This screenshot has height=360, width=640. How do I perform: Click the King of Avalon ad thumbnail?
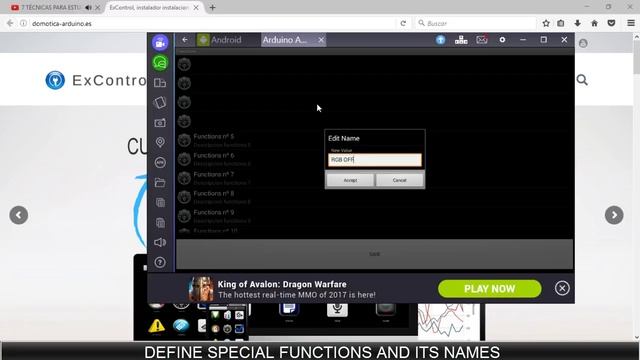click(201, 288)
